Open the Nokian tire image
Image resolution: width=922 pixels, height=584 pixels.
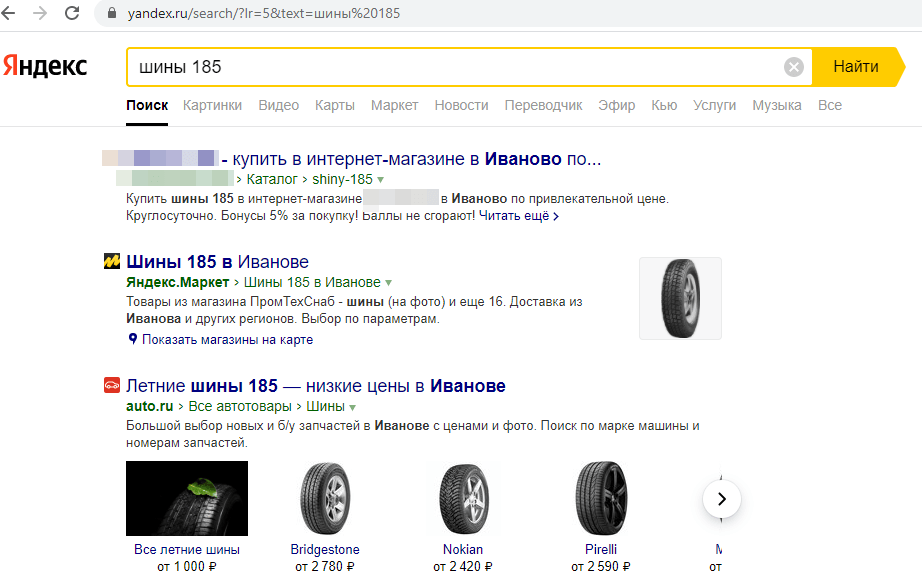click(463, 498)
